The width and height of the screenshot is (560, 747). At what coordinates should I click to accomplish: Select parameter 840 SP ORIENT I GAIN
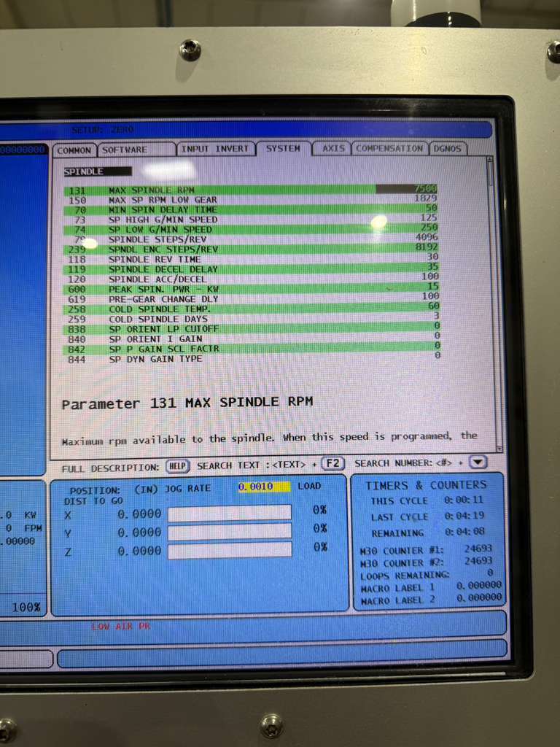coord(251,338)
